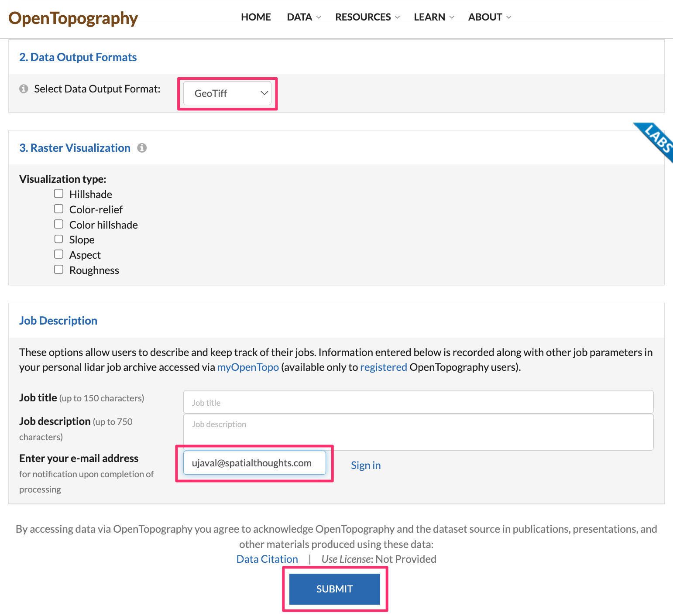Go to the HOME page
673x616 pixels.
(x=256, y=17)
